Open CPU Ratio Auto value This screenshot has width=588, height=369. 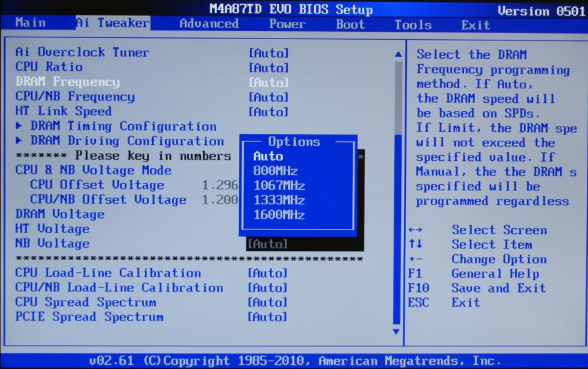point(268,67)
